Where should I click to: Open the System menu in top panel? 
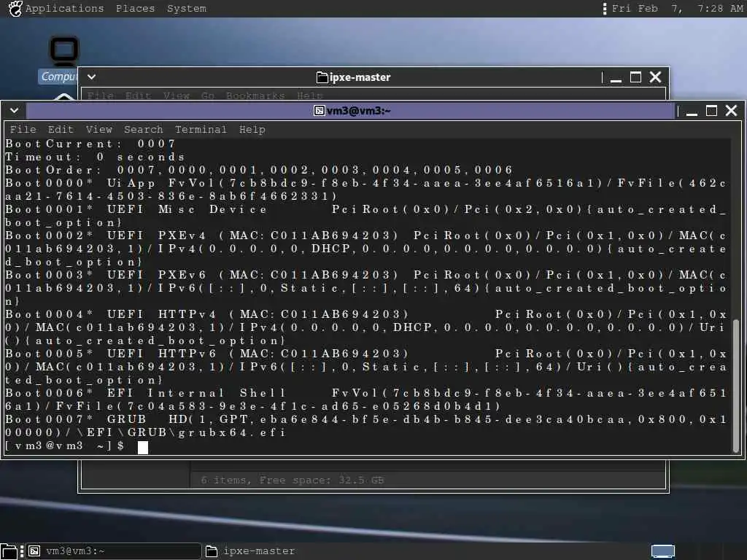(186, 9)
